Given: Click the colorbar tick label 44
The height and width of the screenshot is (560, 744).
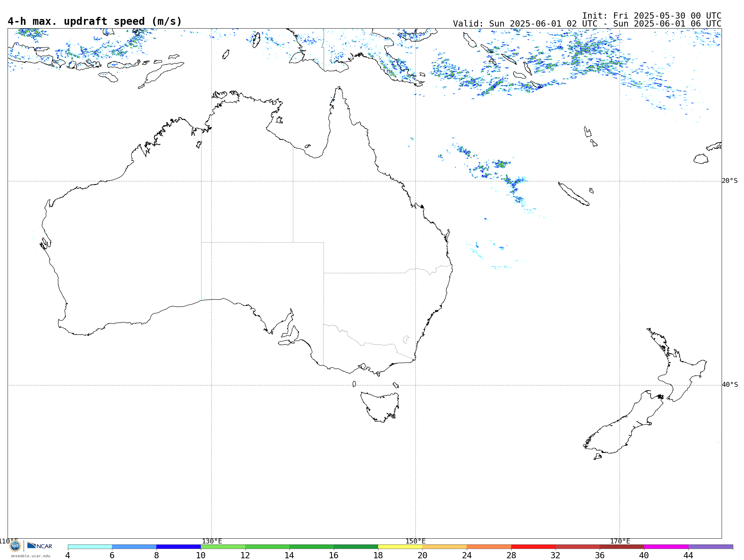Looking at the screenshot, I should tap(689, 556).
